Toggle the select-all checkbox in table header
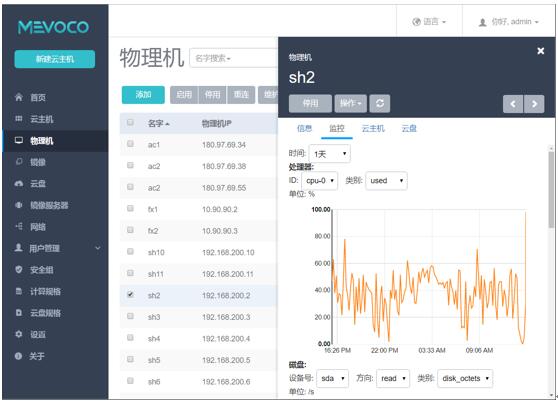Screen dimensions: 558x405 click(130, 122)
